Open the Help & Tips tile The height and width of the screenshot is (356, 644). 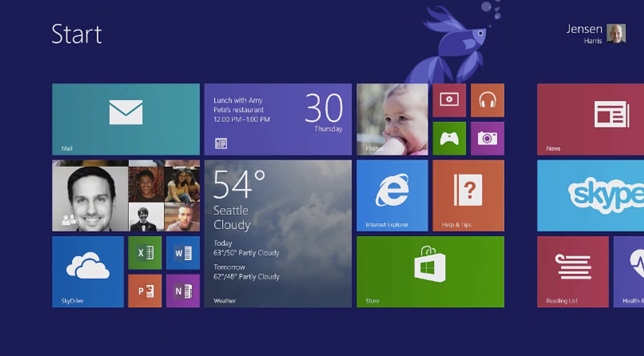[x=468, y=196]
